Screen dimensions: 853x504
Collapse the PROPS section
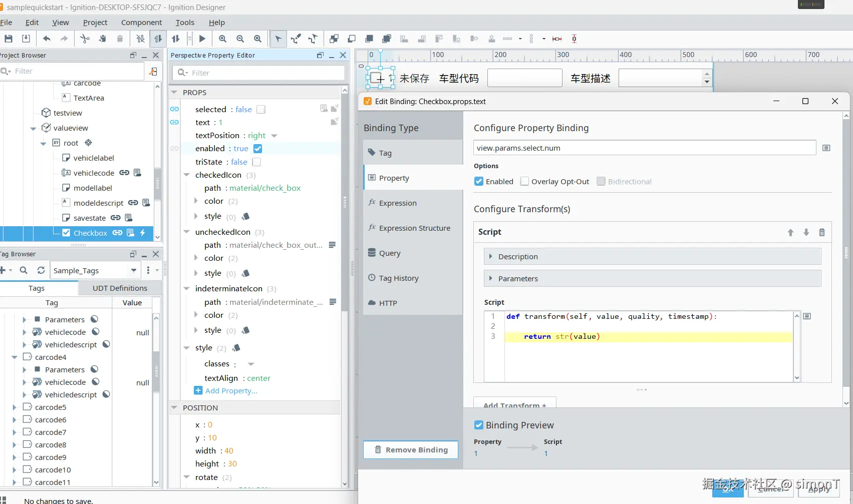click(x=174, y=92)
